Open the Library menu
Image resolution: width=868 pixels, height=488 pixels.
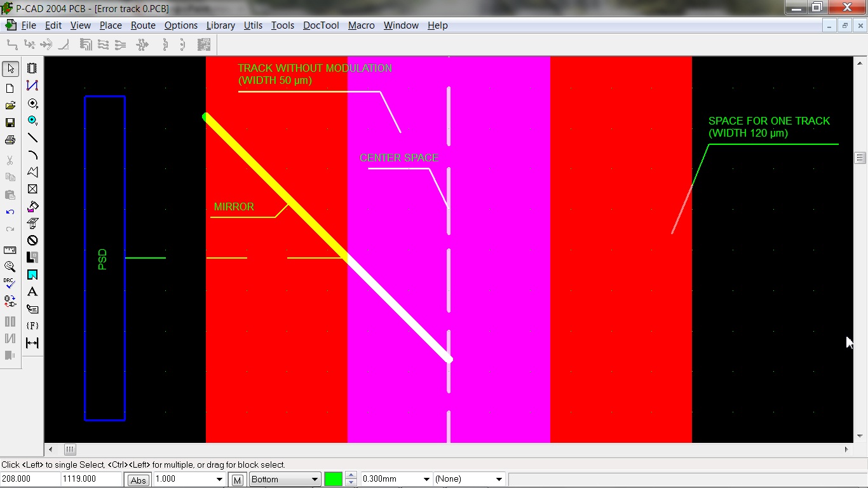point(220,25)
